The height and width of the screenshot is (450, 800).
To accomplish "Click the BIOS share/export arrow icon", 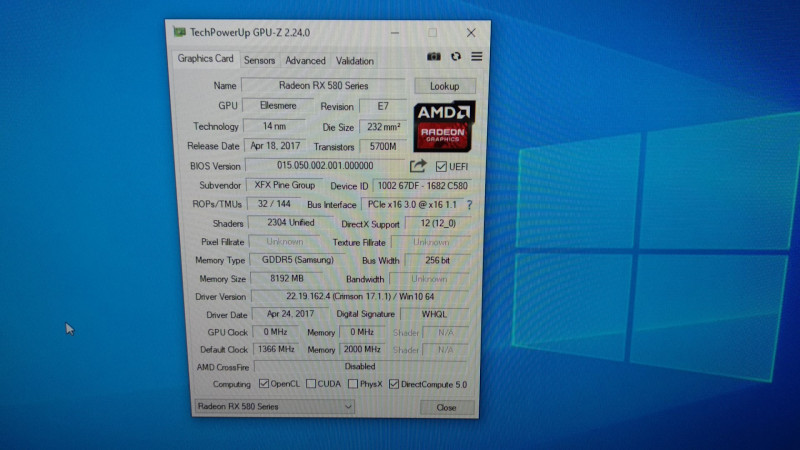I will (418, 166).
